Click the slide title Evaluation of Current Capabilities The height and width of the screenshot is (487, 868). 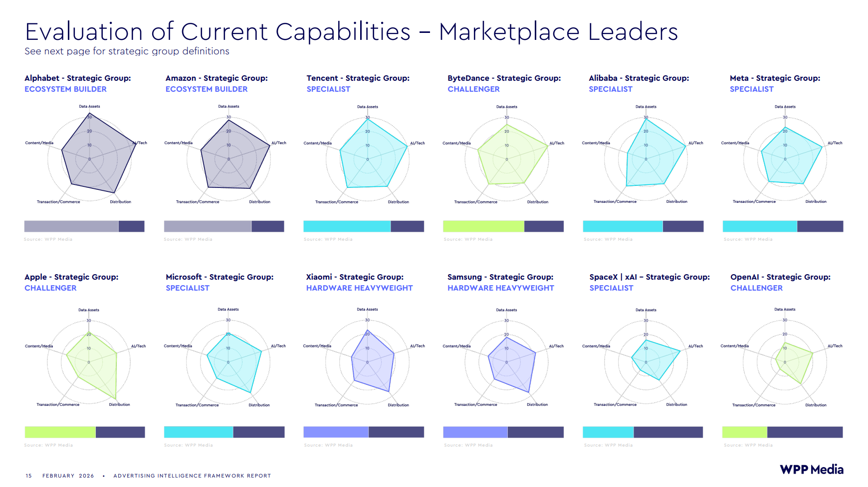click(x=351, y=32)
